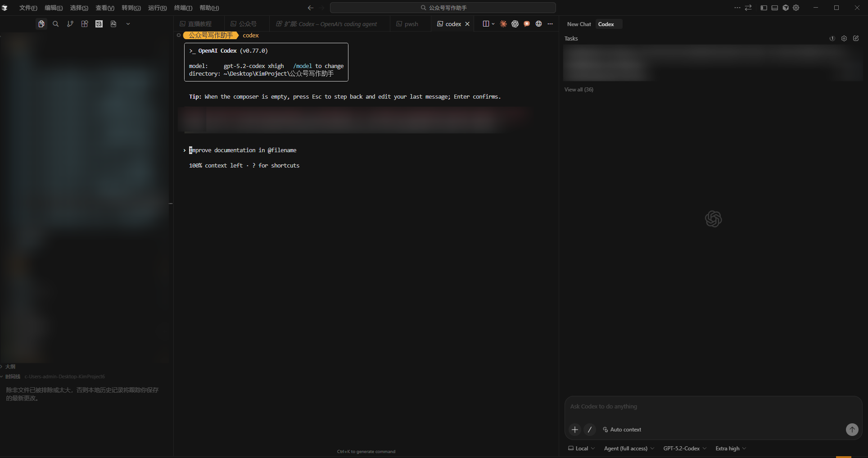Click the send arrow button
Viewport: 868px width, 458px height.
point(852,430)
